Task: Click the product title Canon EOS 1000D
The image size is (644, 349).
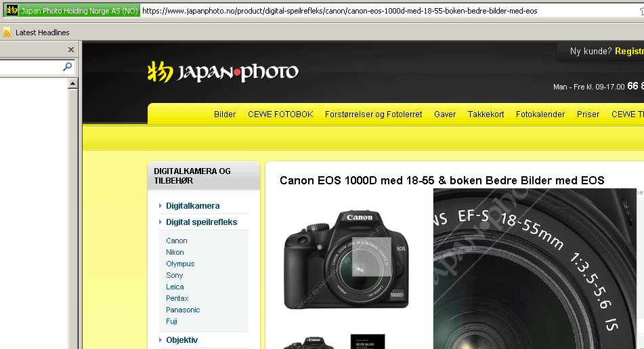Action: 442,180
